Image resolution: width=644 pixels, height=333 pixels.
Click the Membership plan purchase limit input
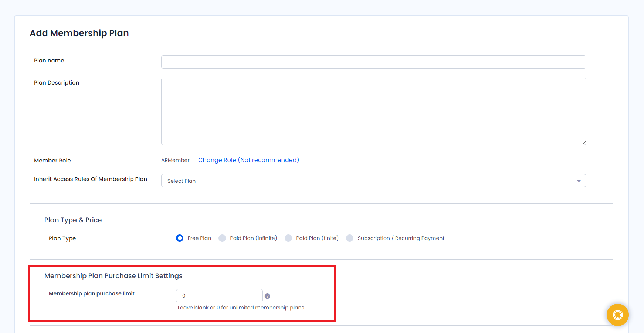pos(219,296)
